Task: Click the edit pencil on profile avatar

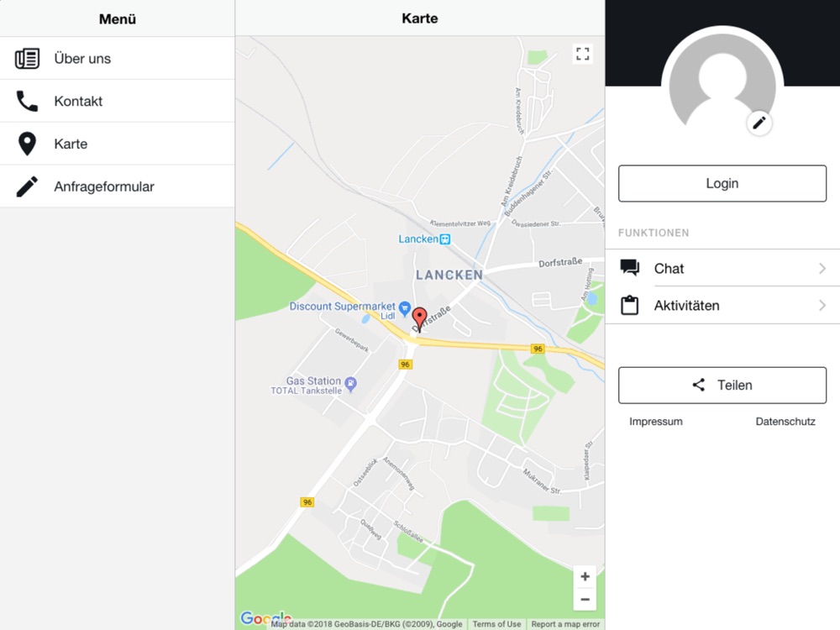Action: [759, 123]
